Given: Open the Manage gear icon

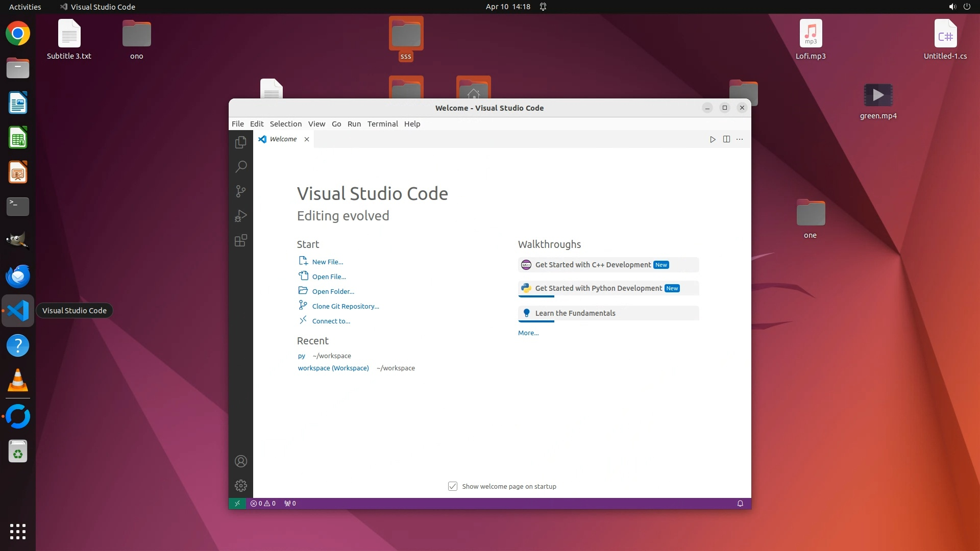Looking at the screenshot, I should (x=241, y=486).
